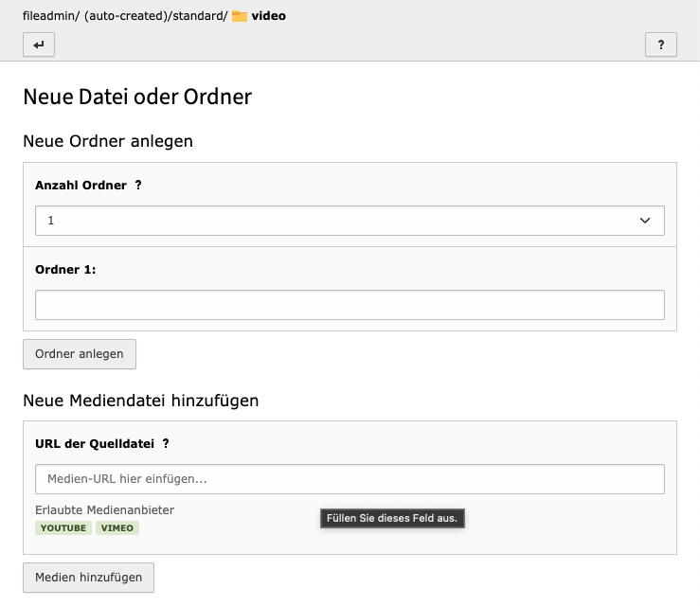Viewport: 700px width, 606px height.
Task: Show help for Anzahl Ordner
Action: (x=138, y=185)
